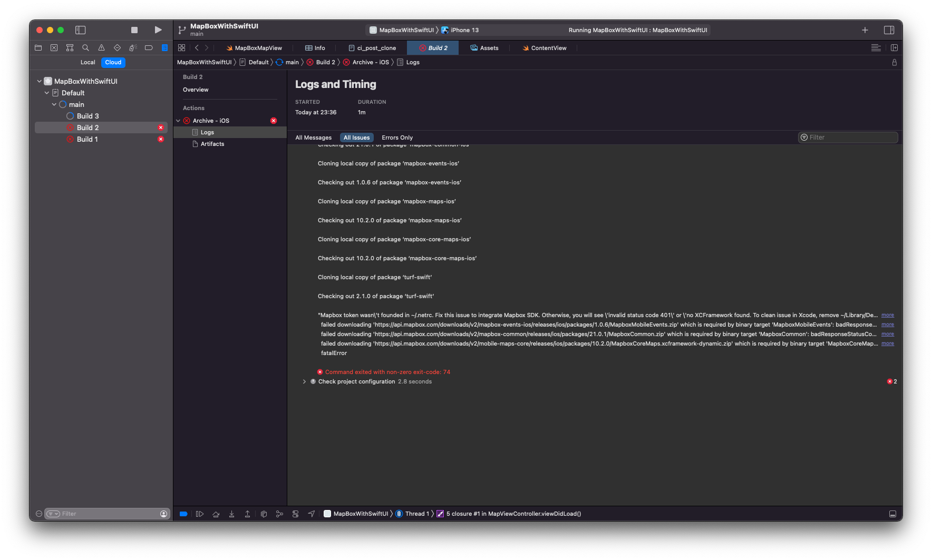Click 'more' on the MapboxMobileEvents failure line
This screenshot has width=932, height=560.
click(888, 325)
